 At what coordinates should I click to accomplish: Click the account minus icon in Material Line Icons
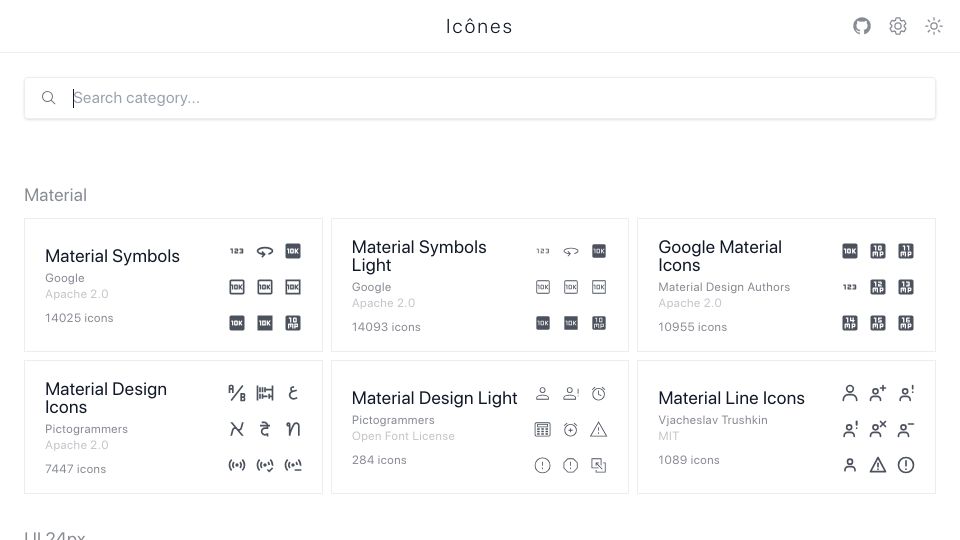tap(906, 429)
